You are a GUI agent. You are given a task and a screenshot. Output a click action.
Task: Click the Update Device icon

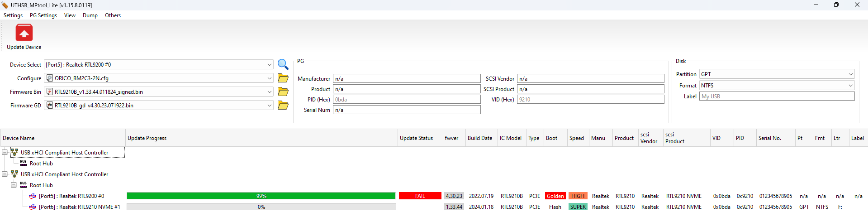(24, 33)
